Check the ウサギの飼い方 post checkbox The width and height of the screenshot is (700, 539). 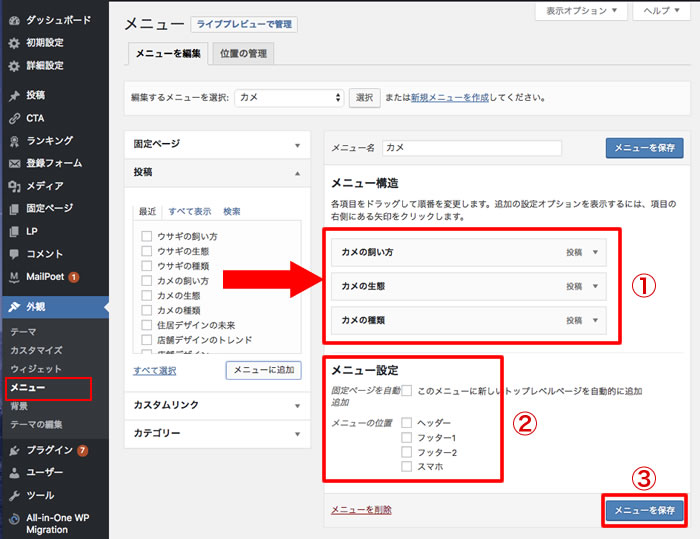point(147,236)
